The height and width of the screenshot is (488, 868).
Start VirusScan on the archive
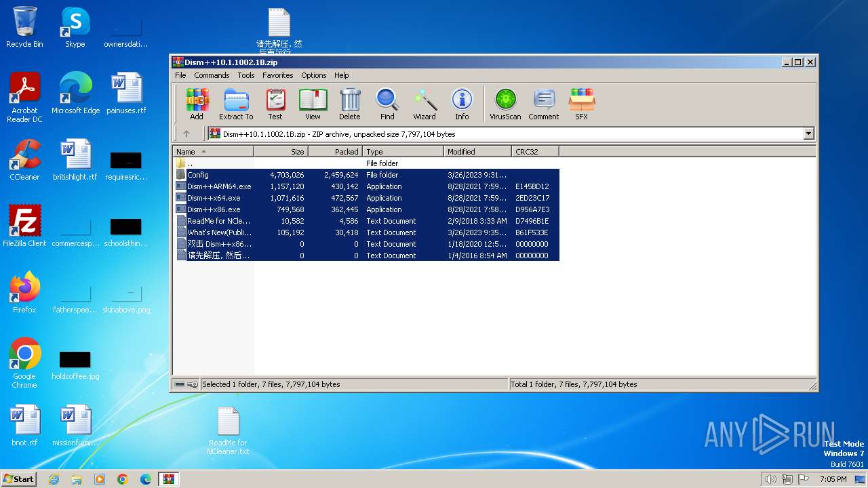505,104
